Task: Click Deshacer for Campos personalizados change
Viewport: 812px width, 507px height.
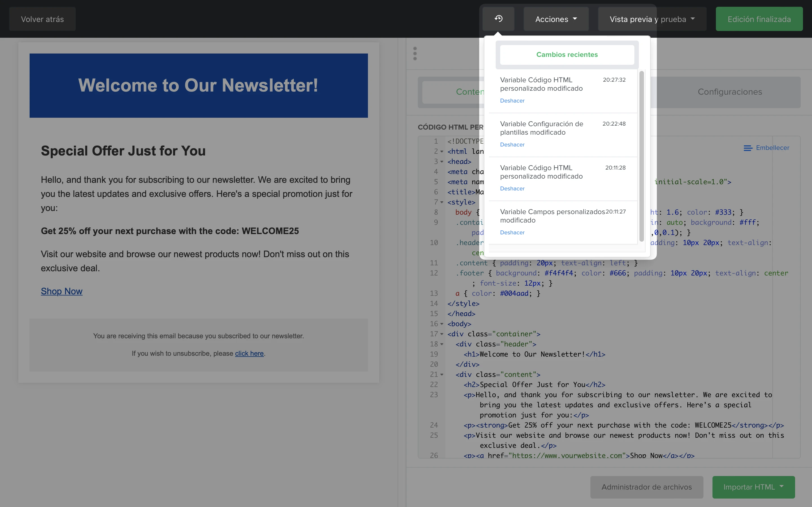Action: 512,232
